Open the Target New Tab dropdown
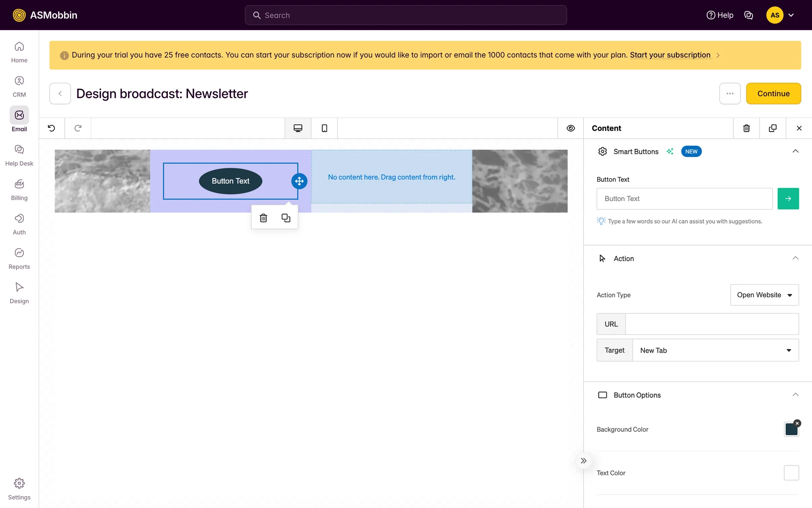Screen dimensions: 812x508 (x=715, y=351)
